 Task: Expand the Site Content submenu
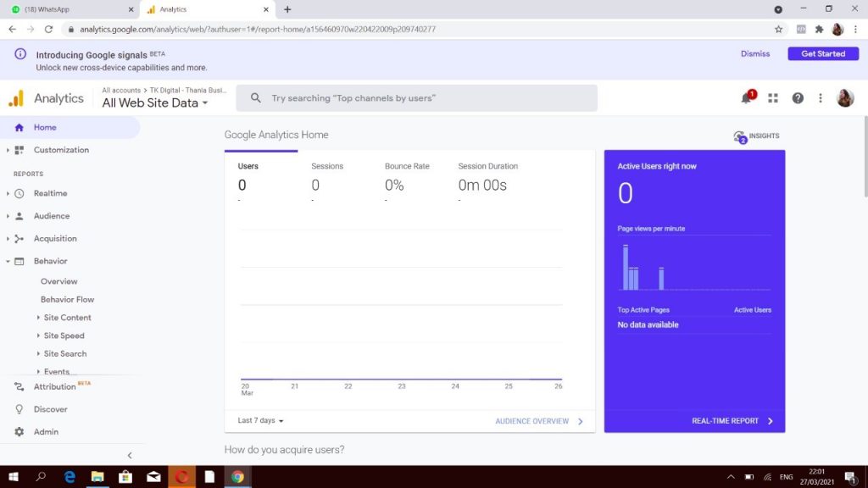(x=67, y=318)
